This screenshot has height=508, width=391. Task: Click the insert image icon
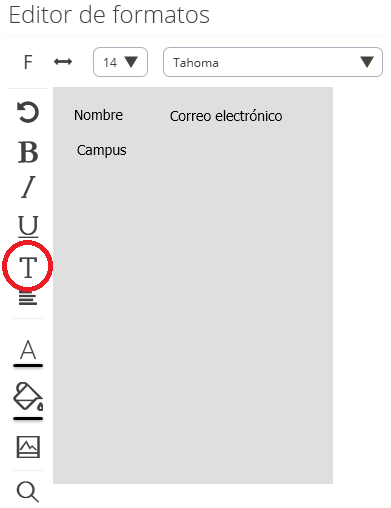tap(28, 447)
